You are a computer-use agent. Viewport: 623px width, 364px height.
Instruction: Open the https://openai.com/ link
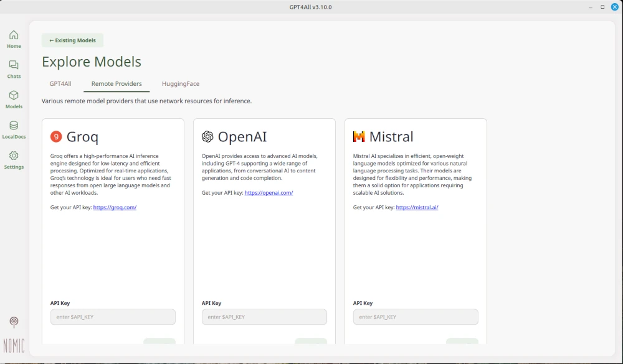(269, 192)
